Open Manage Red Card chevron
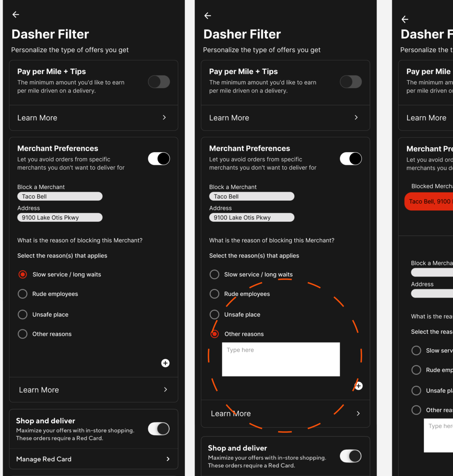This screenshot has height=476, width=453. click(168, 459)
